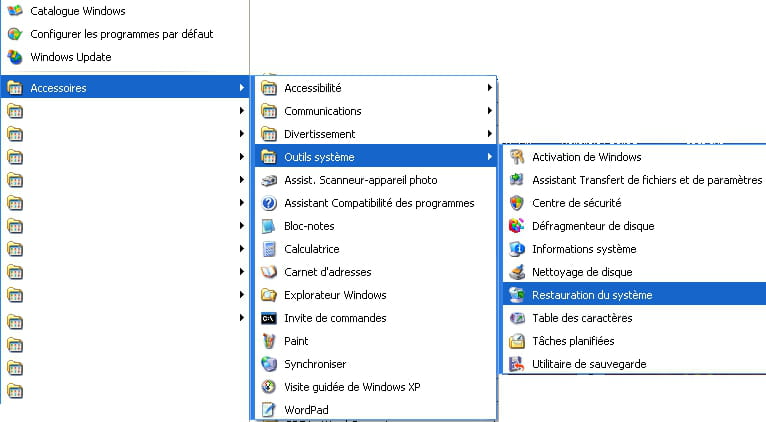Open the Accessoires folder menu
This screenshot has width=766, height=422.
click(x=125, y=86)
